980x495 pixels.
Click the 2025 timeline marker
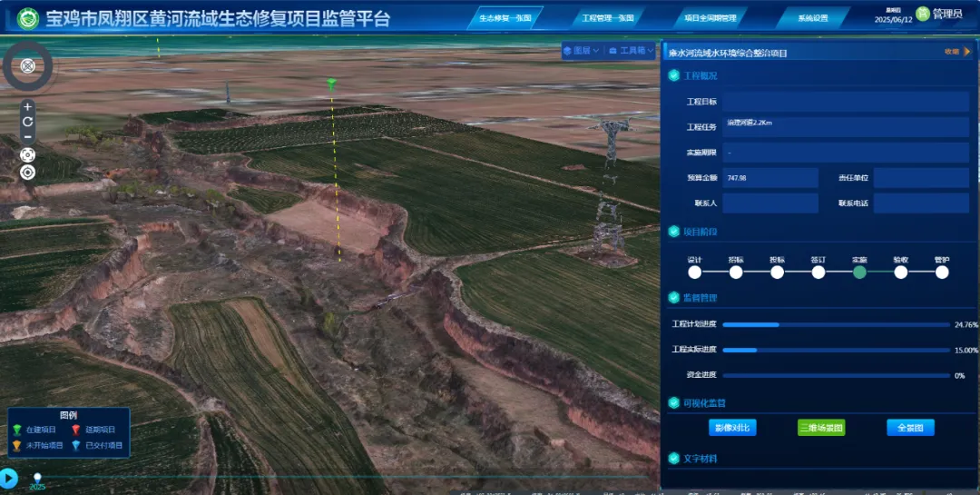click(x=37, y=477)
